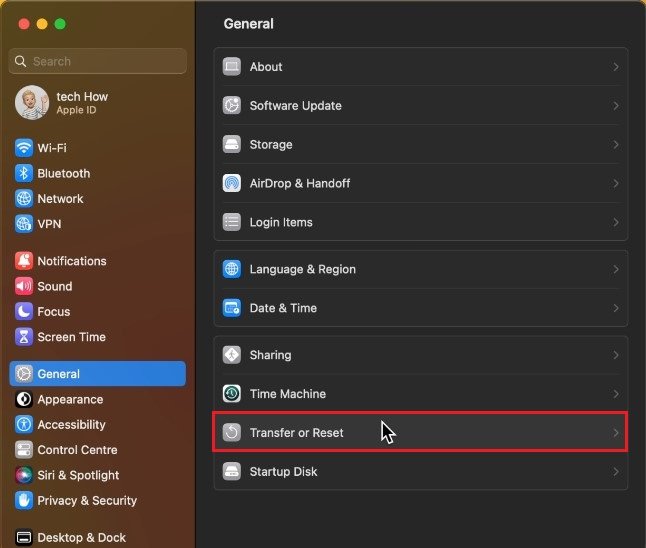Expand the About row chevron

tap(615, 67)
